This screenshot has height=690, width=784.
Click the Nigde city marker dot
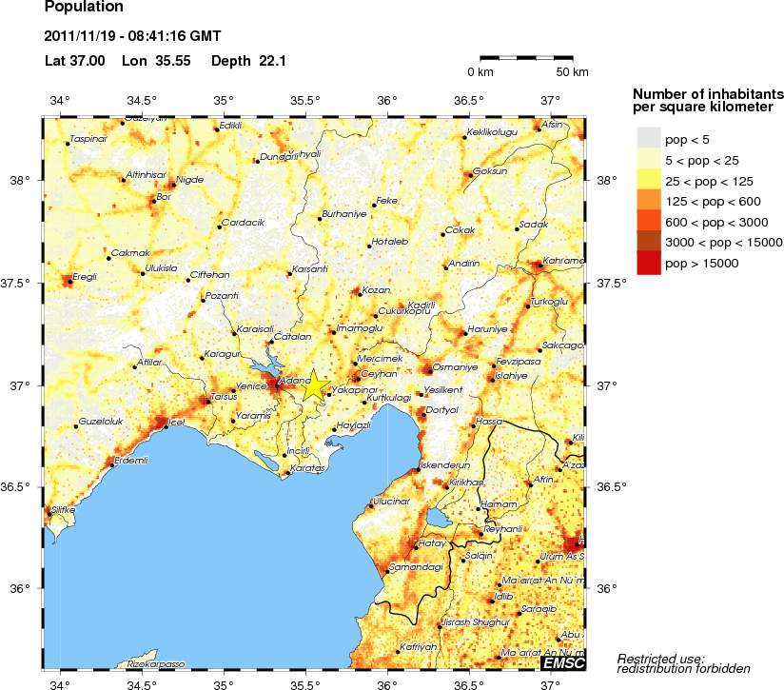171,185
